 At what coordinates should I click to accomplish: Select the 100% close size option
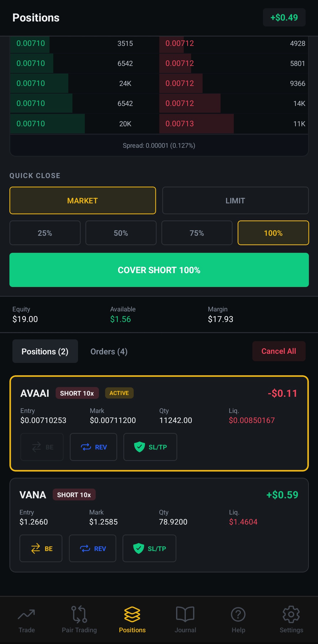[273, 233]
